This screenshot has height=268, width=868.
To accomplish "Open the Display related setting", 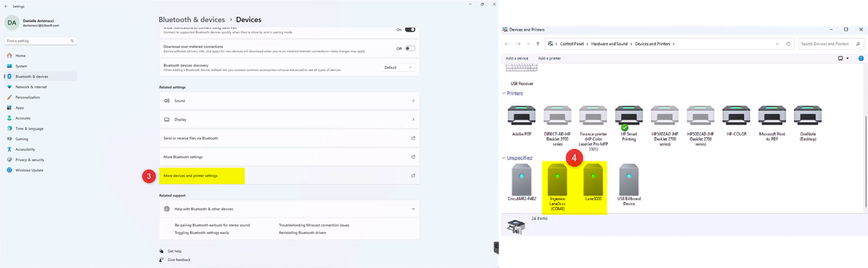I will tap(289, 120).
